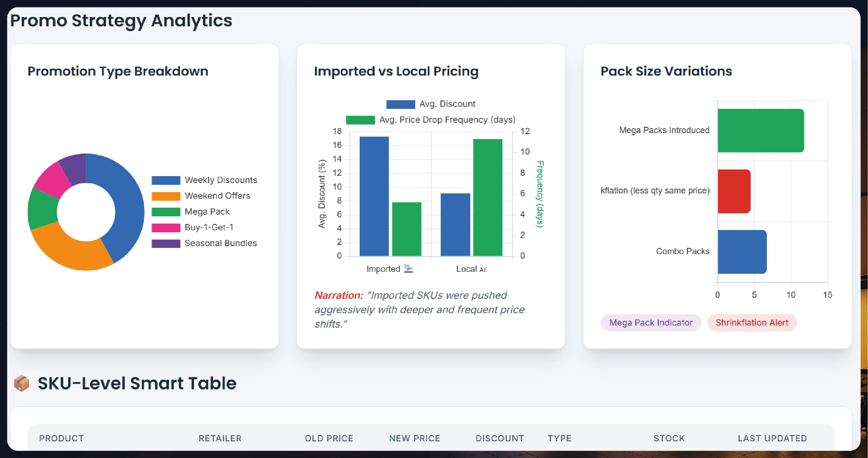Click the blue Weekly Discounts legend swatch
Image resolution: width=868 pixels, height=458 pixels.
point(166,180)
